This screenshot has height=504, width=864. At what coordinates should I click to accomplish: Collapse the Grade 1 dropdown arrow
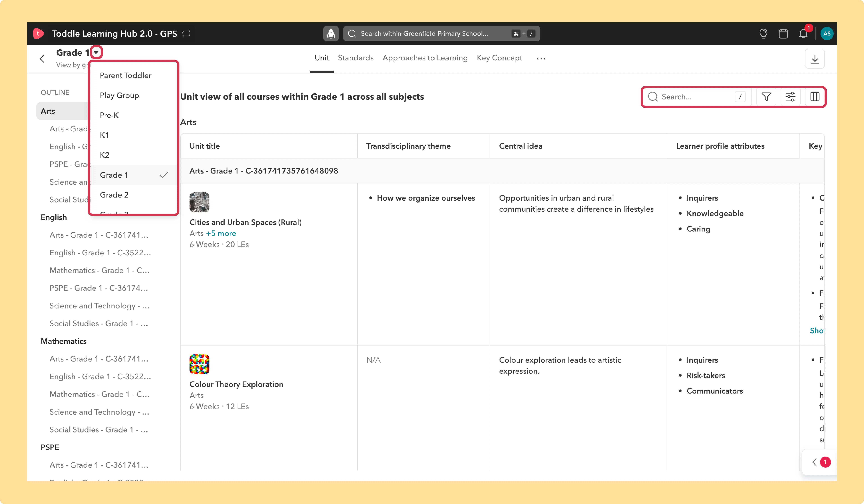(96, 52)
